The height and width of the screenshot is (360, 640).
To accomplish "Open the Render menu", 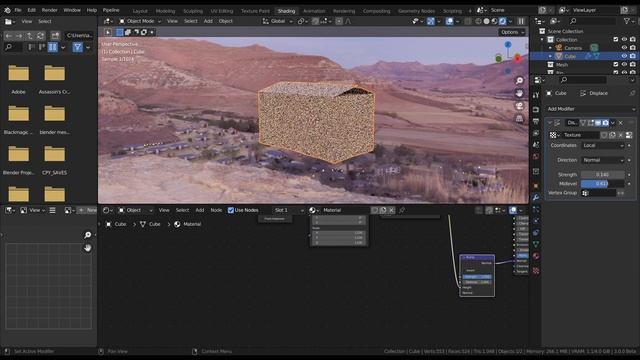I will [50, 10].
